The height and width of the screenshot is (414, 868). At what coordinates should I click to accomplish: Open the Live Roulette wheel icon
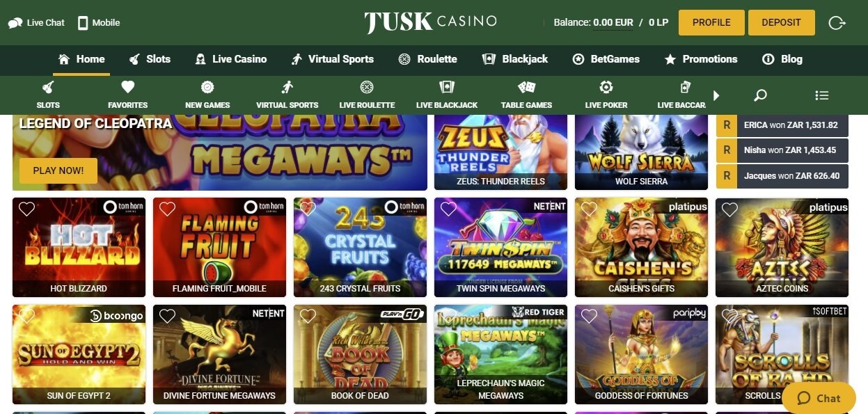367,87
